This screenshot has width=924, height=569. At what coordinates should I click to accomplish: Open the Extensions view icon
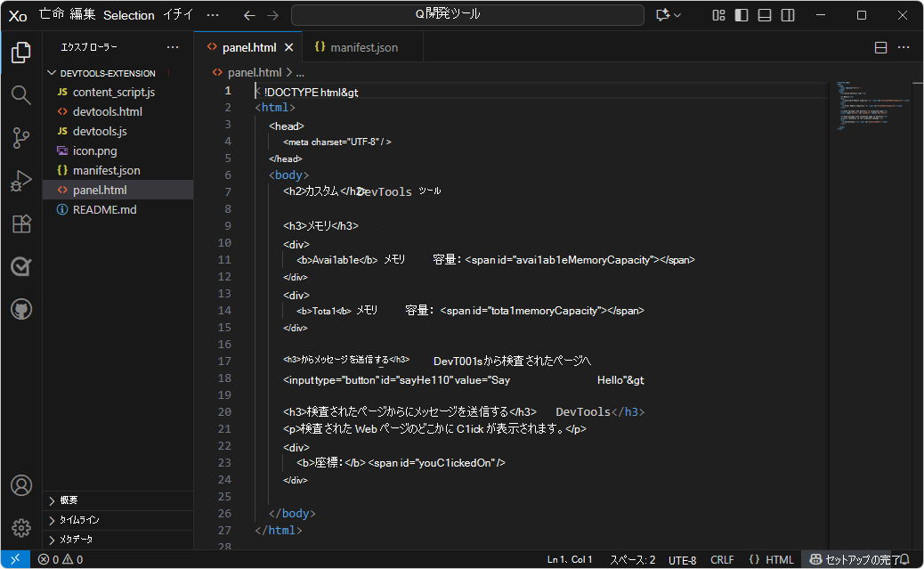[x=21, y=224]
